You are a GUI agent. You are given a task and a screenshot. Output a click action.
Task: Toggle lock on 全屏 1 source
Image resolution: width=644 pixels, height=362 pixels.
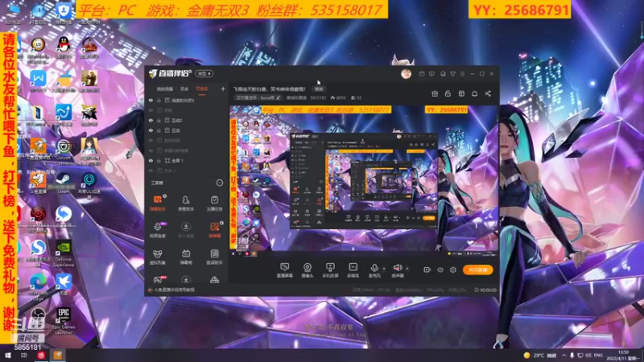[159, 160]
